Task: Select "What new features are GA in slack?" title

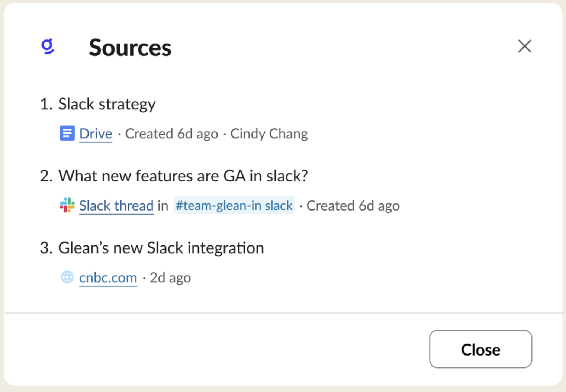Action: [183, 176]
